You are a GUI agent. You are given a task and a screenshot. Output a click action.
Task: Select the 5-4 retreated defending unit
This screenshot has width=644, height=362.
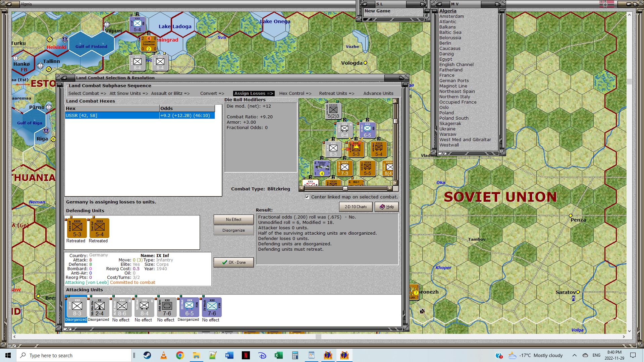99,229
